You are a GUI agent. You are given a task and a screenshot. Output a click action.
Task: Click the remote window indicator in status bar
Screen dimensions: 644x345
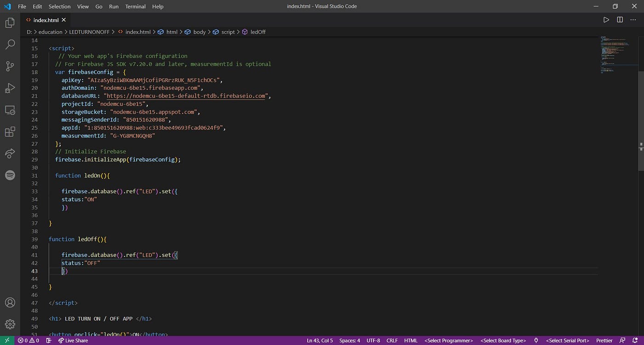point(7,340)
